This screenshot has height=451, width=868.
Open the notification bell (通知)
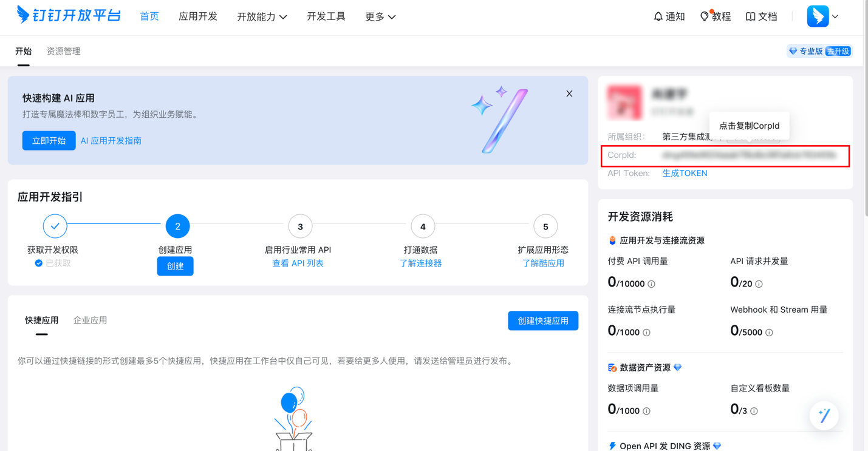coord(658,16)
